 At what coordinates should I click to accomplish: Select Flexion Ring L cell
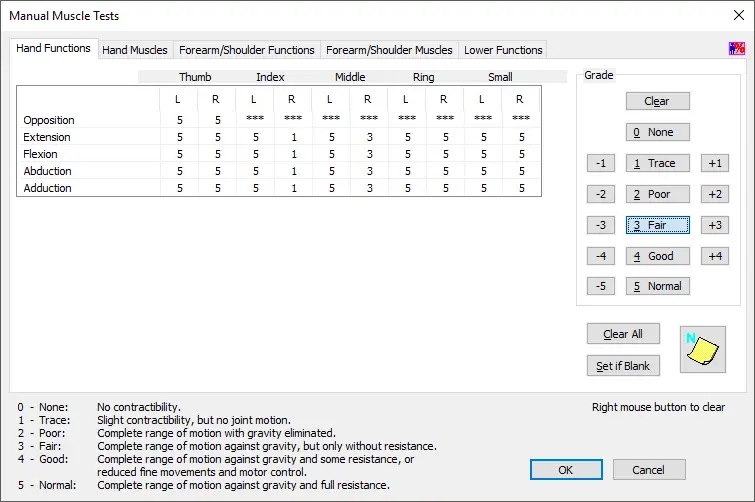[408, 154]
